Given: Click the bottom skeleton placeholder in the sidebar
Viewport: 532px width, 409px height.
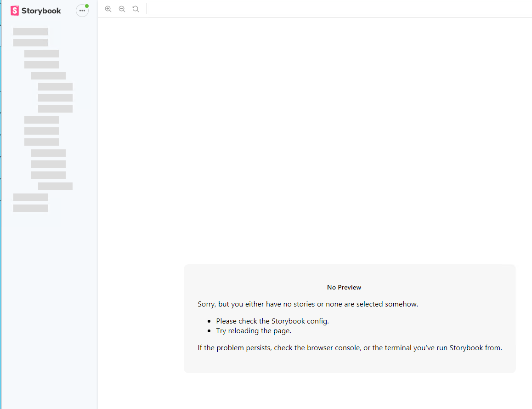Looking at the screenshot, I should coord(30,208).
